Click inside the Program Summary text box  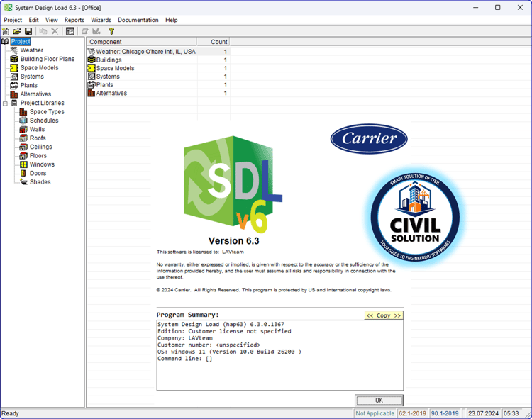[280, 355]
